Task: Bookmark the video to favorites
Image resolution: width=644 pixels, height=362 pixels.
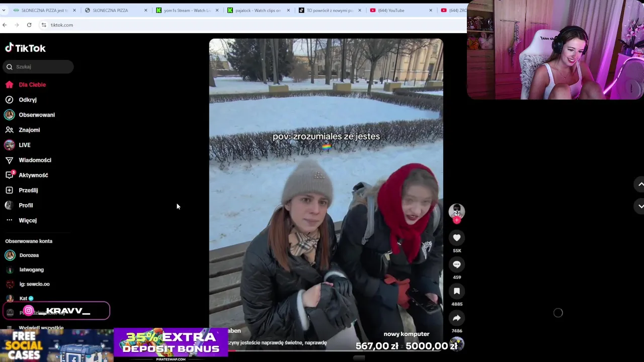Action: tap(457, 291)
